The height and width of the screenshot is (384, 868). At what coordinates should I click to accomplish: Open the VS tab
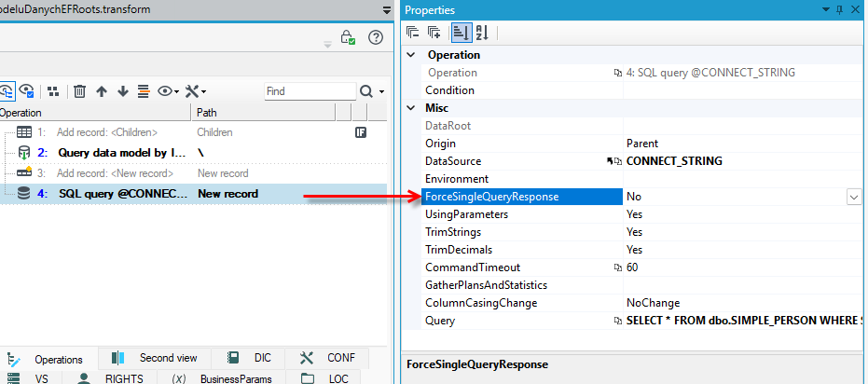(31, 378)
